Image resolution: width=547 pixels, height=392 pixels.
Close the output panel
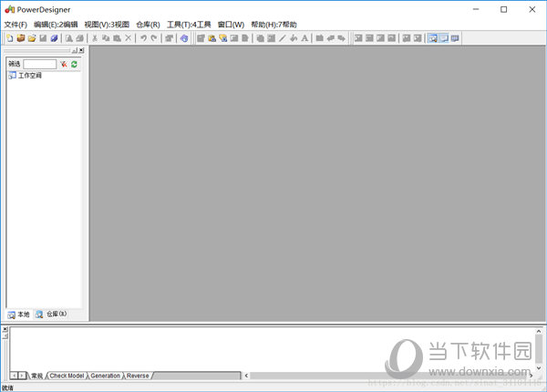click(5, 329)
